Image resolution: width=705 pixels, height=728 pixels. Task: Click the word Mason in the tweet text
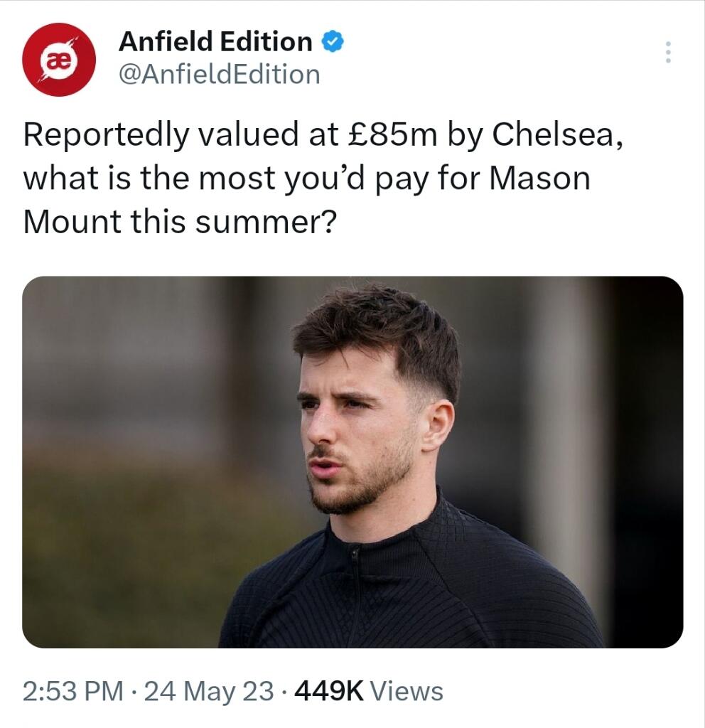tap(541, 178)
